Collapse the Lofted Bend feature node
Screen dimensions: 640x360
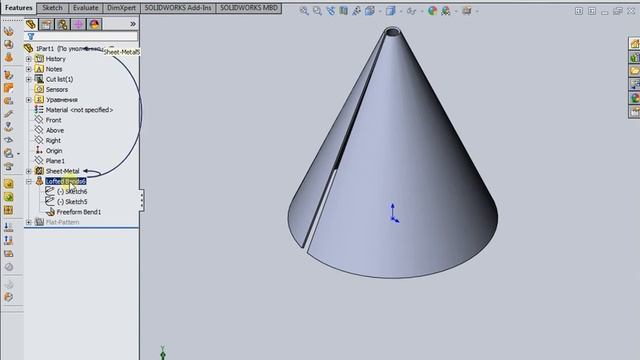click(x=29, y=182)
